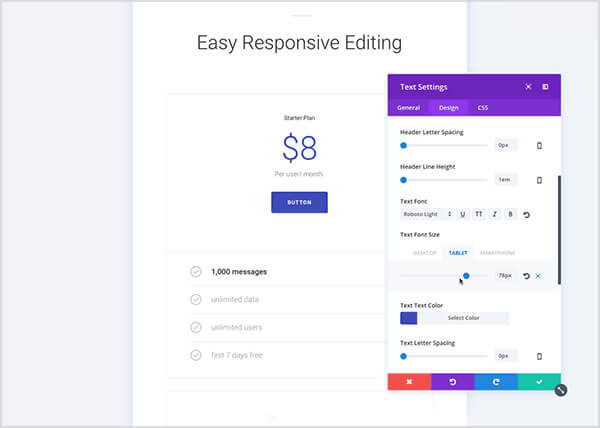The width and height of the screenshot is (600, 428).
Task: Click the $8 price text
Action: point(299,147)
